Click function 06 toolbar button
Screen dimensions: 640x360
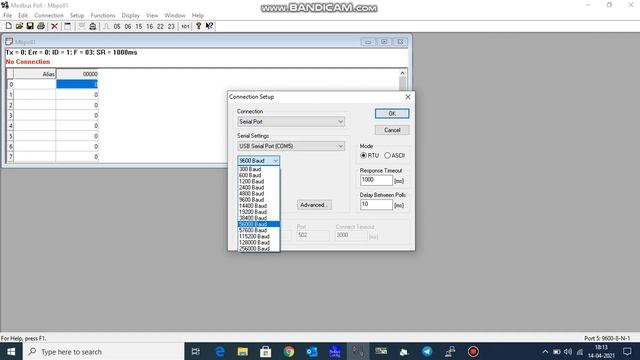128,26
